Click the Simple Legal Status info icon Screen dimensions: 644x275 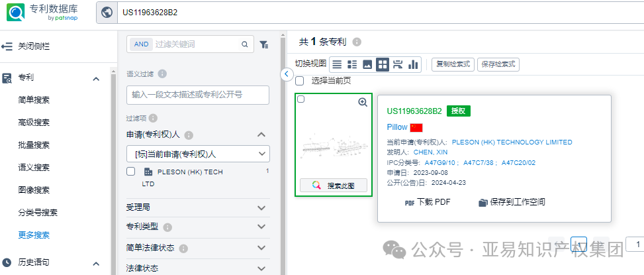183,248
